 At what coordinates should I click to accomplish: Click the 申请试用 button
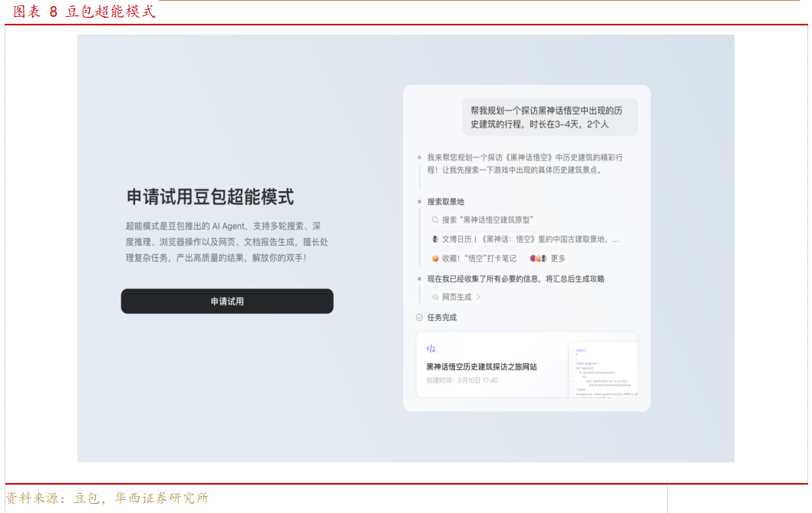click(x=227, y=301)
